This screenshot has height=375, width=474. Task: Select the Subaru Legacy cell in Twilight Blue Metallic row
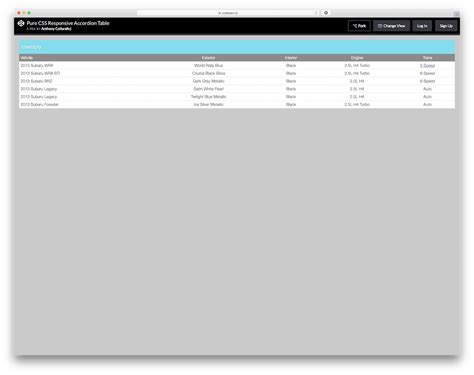[x=39, y=97]
